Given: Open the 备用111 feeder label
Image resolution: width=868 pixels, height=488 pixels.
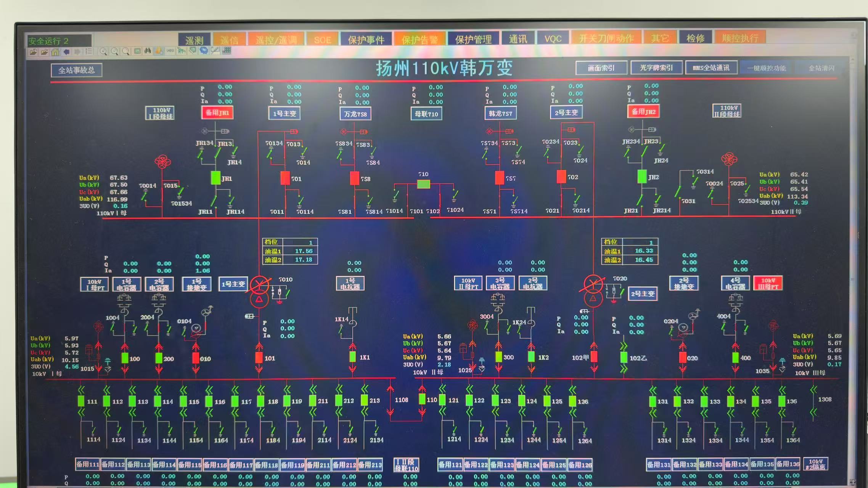Looking at the screenshot, I should point(88,464).
